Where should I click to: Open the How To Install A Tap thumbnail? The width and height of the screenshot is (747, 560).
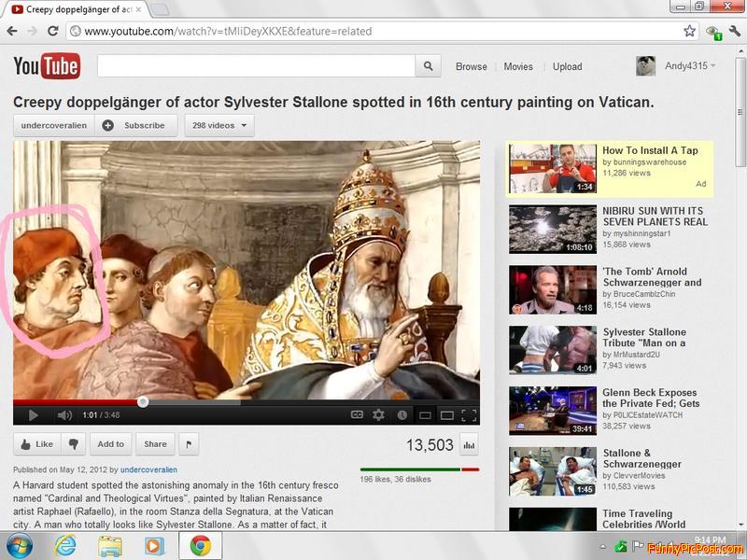tap(553, 169)
